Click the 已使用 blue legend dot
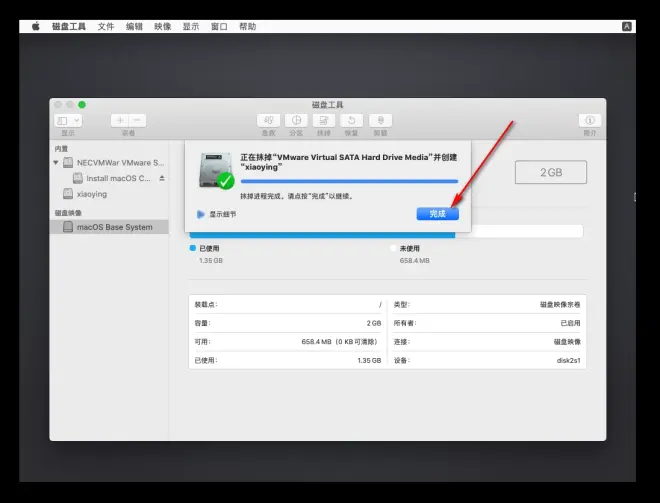Viewport: 660px width, 503px height. point(193,248)
